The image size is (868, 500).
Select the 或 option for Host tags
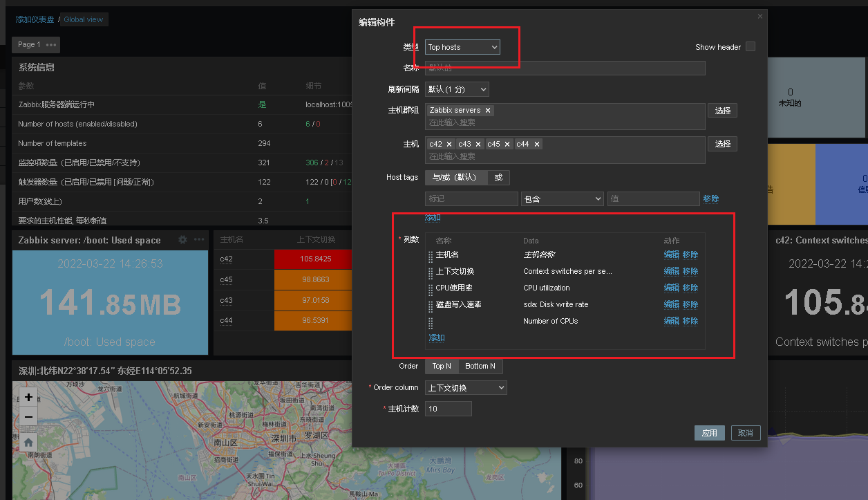[x=500, y=177]
